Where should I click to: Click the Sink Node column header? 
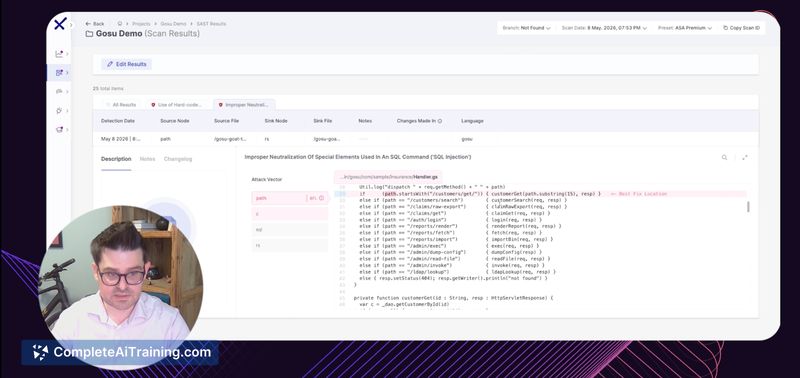[x=276, y=121]
